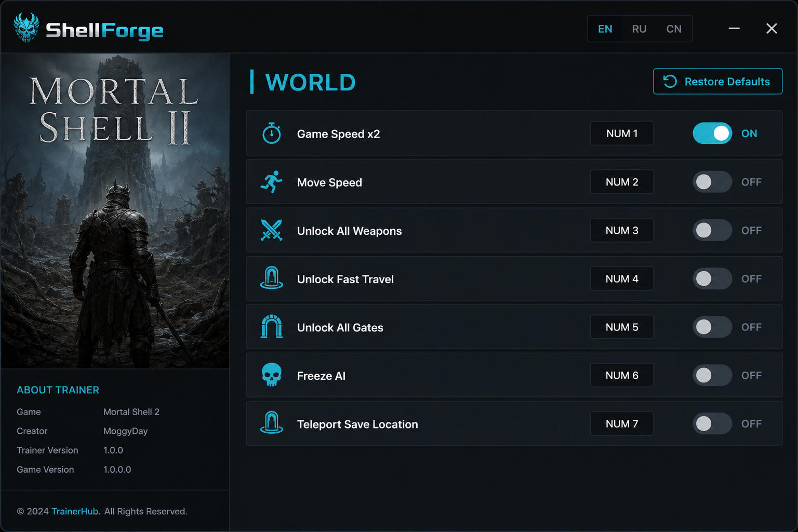Click the crossed swords icon for Unlock All Weapons

click(271, 230)
